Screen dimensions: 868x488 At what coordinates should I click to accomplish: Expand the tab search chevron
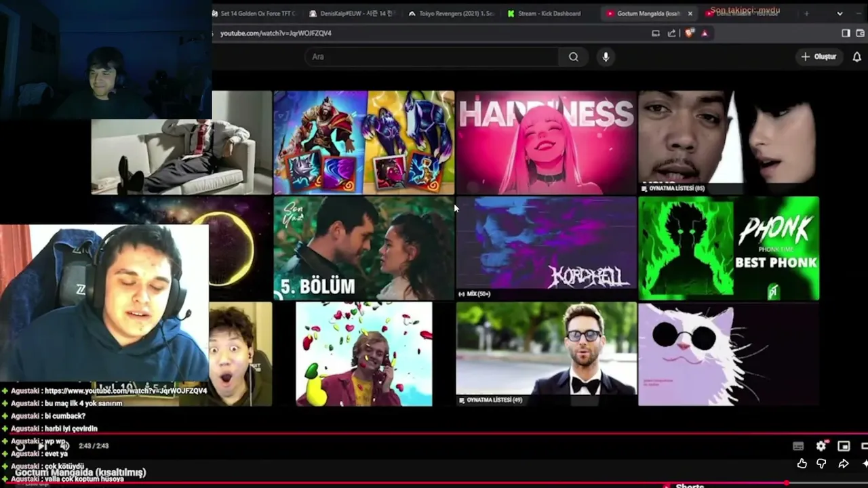click(x=840, y=14)
